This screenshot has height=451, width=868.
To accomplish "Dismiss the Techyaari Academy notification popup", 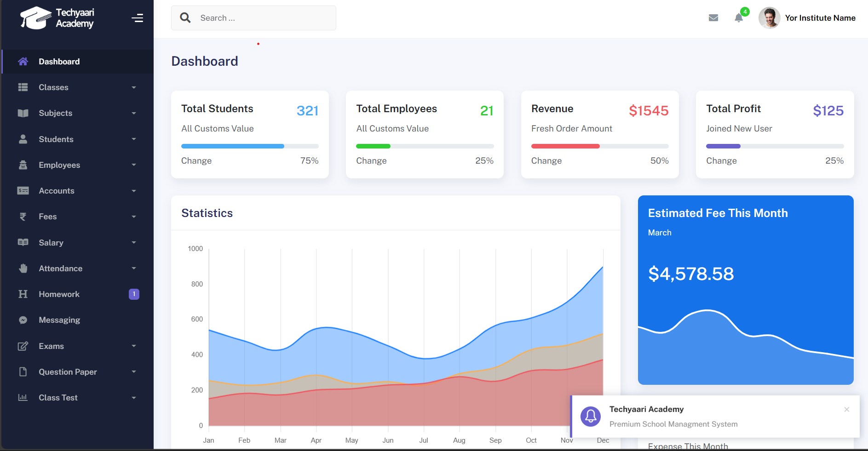I will 846,409.
